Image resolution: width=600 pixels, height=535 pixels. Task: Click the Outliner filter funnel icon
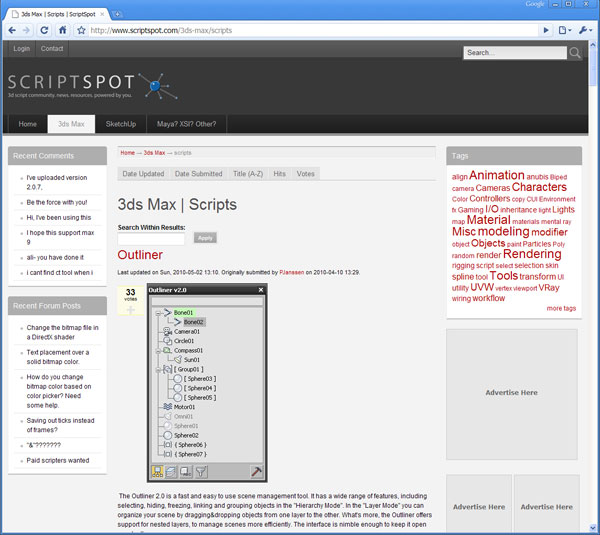pyautogui.click(x=201, y=472)
